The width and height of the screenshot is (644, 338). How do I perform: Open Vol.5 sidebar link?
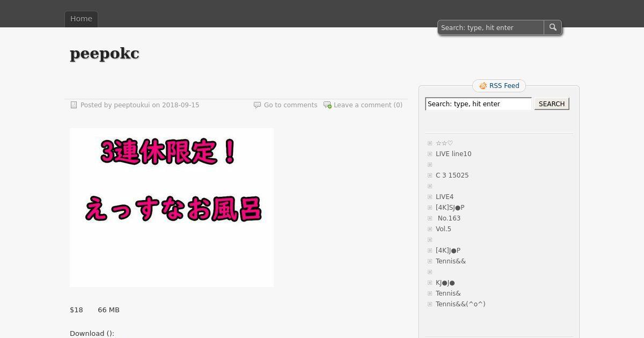[443, 229]
